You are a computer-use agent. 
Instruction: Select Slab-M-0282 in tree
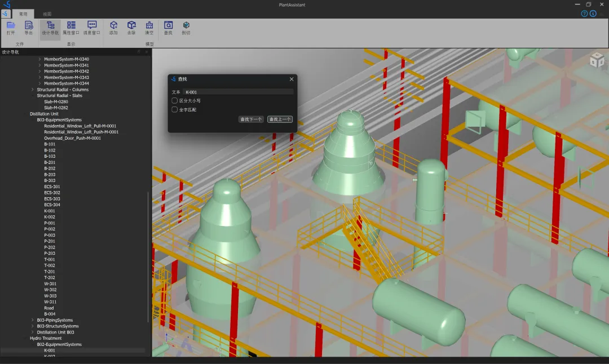tap(56, 108)
